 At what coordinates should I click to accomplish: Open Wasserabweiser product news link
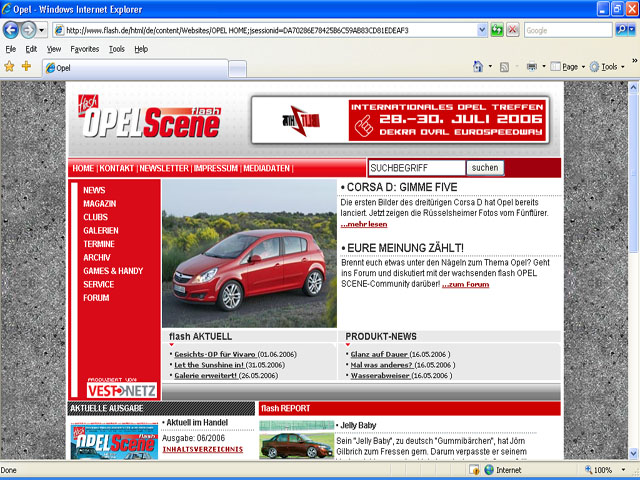pyautogui.click(x=380, y=376)
